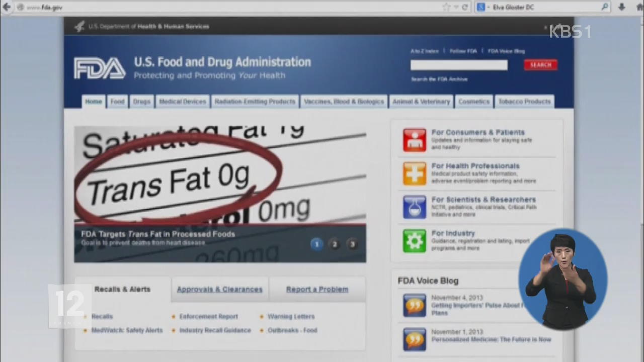The image size is (644, 362).
Task: Click the FDA site search input box
Action: click(x=459, y=65)
